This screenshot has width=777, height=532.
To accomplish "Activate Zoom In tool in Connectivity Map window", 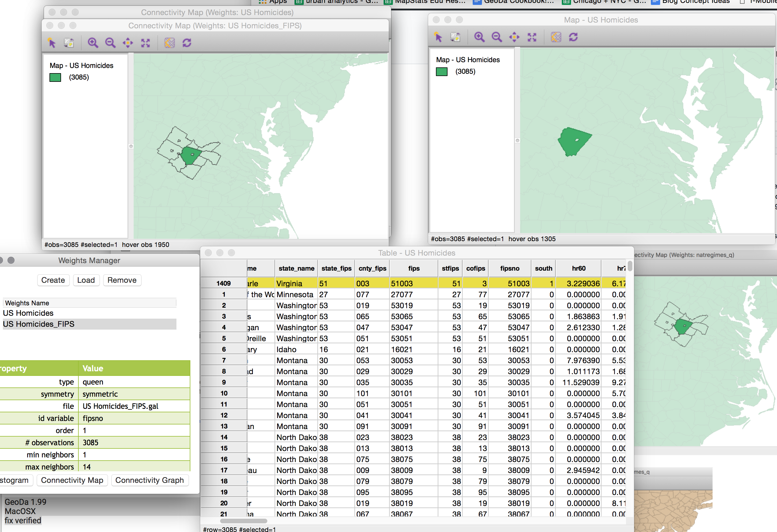I will (x=93, y=43).
